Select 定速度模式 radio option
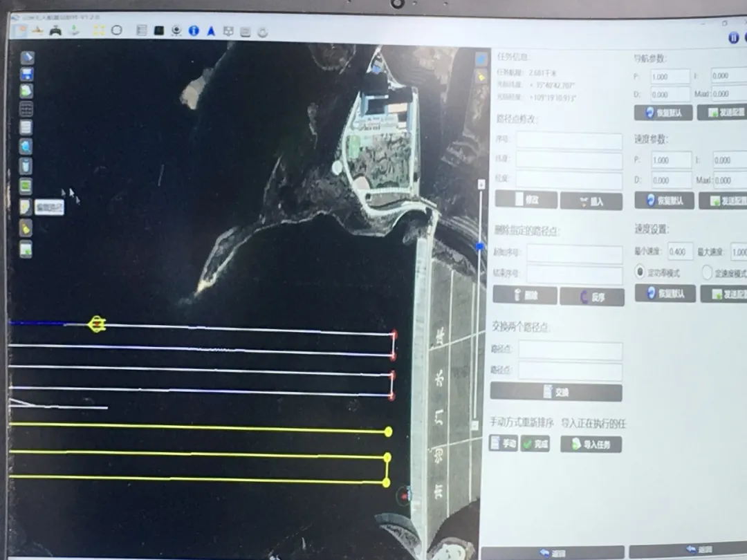 (707, 272)
